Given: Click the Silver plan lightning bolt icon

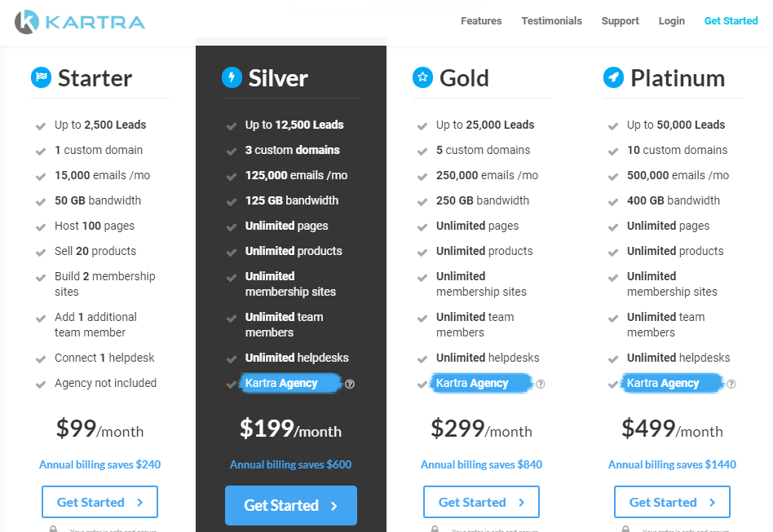Looking at the screenshot, I should (232, 77).
